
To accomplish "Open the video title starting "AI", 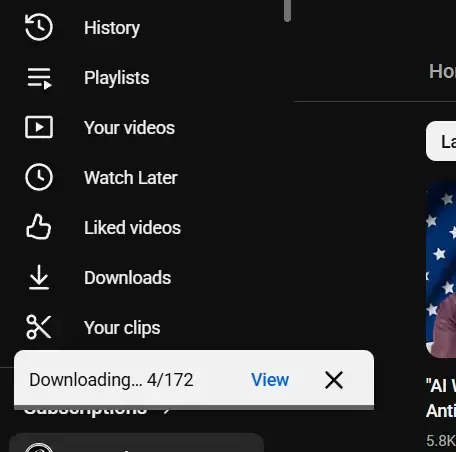I will (x=441, y=398).
